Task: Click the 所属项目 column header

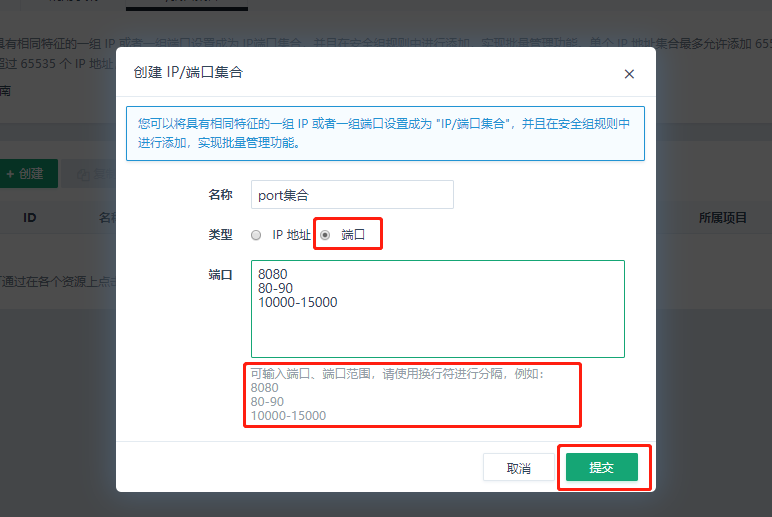Action: (722, 217)
